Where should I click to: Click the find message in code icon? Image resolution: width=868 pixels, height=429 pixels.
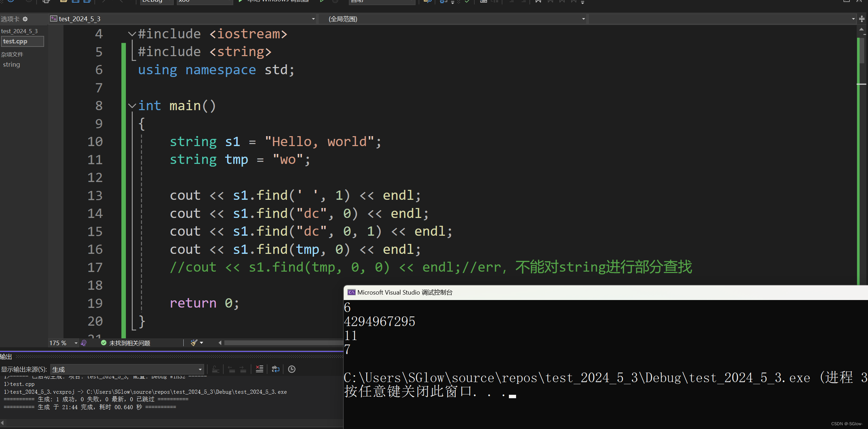point(215,369)
